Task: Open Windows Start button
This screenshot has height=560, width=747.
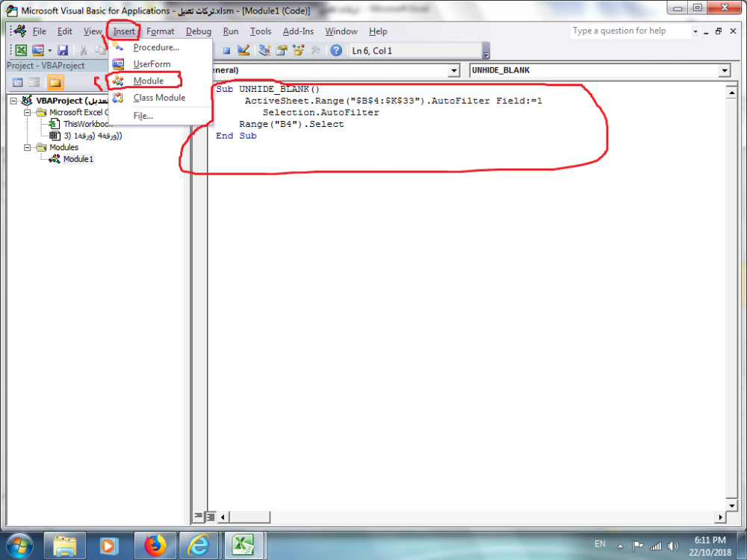Action: point(19,546)
